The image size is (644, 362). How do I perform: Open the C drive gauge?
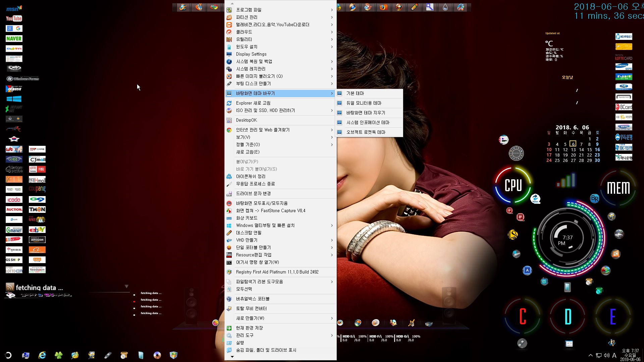(523, 316)
